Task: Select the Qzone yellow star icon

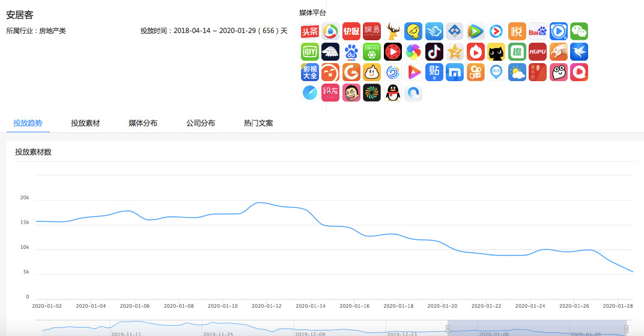Action: 455,52
